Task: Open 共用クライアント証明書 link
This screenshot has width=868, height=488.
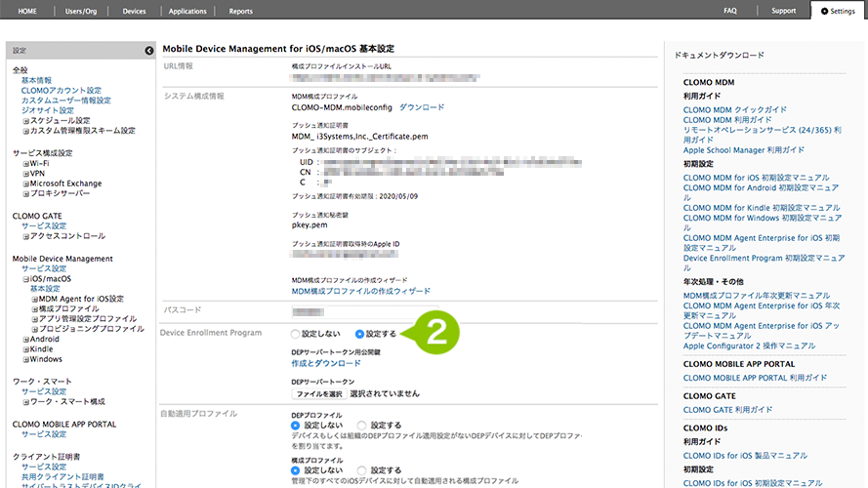Action: tap(62, 476)
